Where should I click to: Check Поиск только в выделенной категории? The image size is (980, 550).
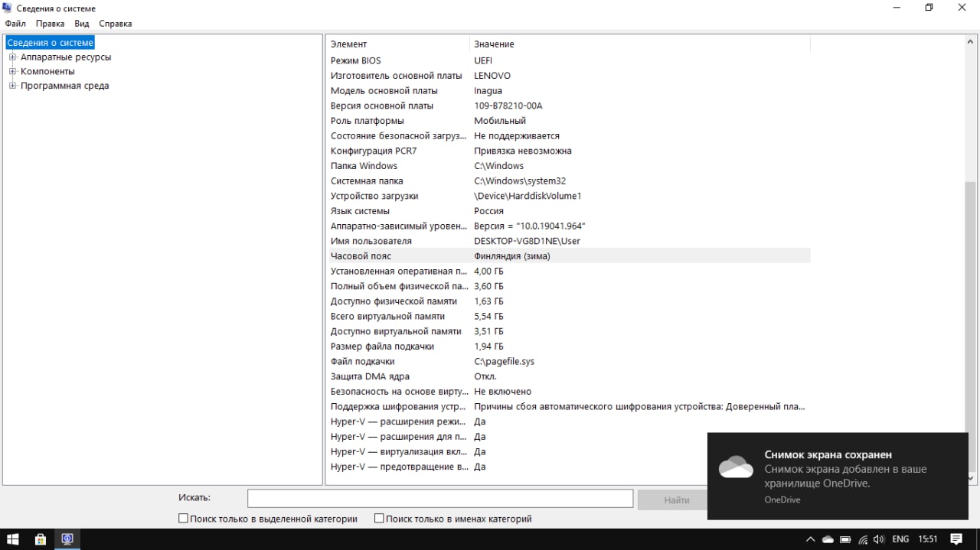tap(183, 519)
